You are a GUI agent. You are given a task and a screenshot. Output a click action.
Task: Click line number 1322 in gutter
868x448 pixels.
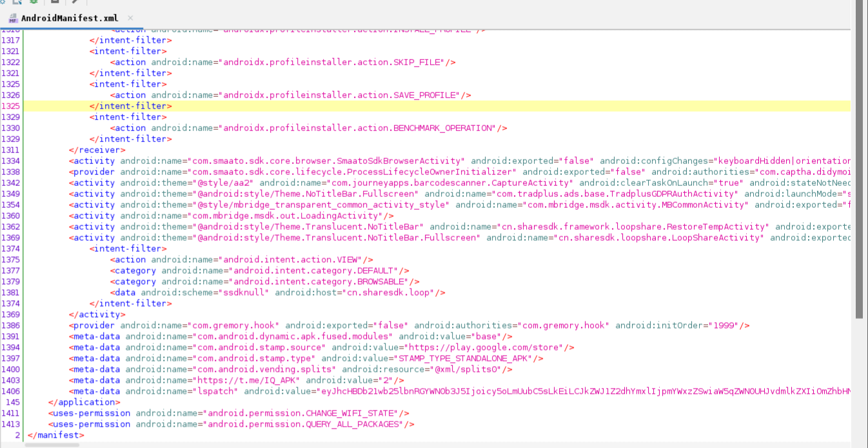(10, 62)
